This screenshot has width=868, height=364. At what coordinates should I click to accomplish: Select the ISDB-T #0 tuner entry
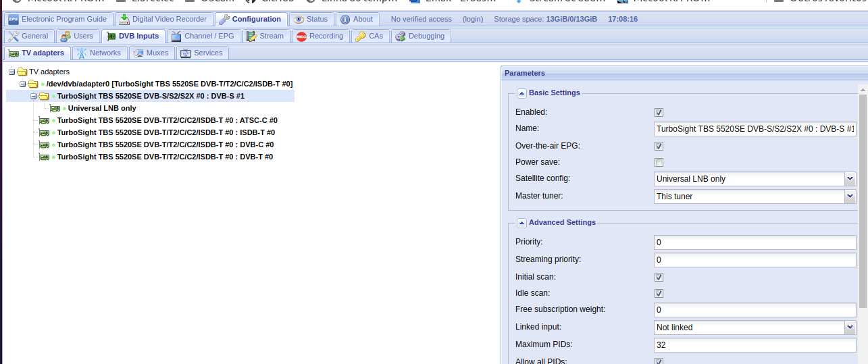point(165,132)
